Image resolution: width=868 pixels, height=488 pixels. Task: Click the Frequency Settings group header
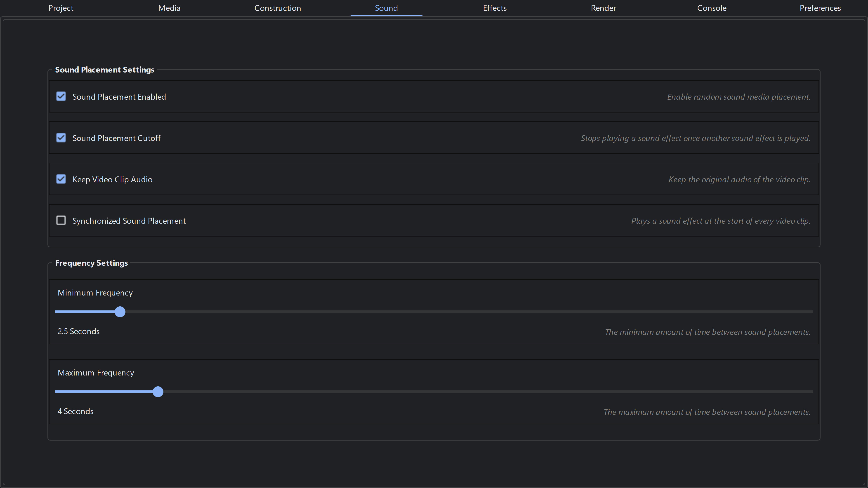point(91,263)
